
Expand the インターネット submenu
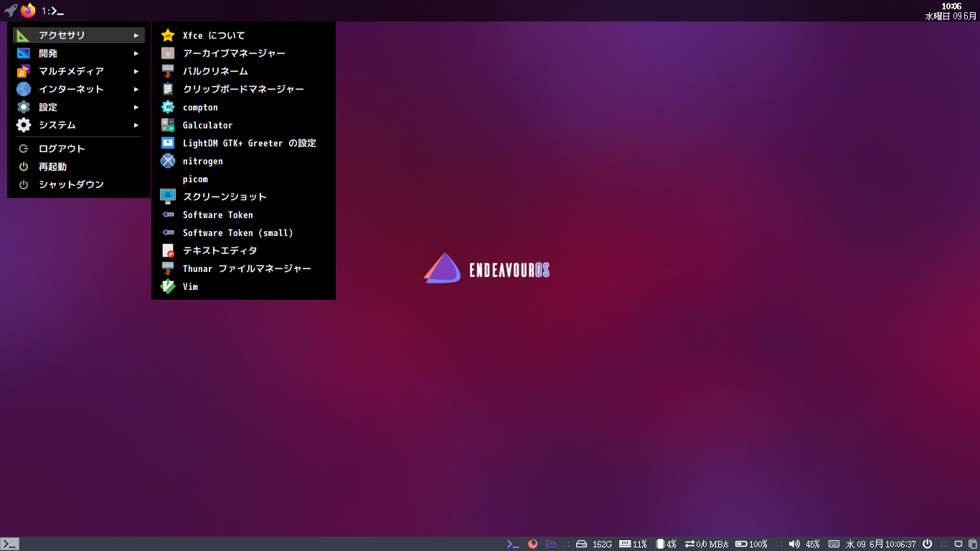(79, 89)
